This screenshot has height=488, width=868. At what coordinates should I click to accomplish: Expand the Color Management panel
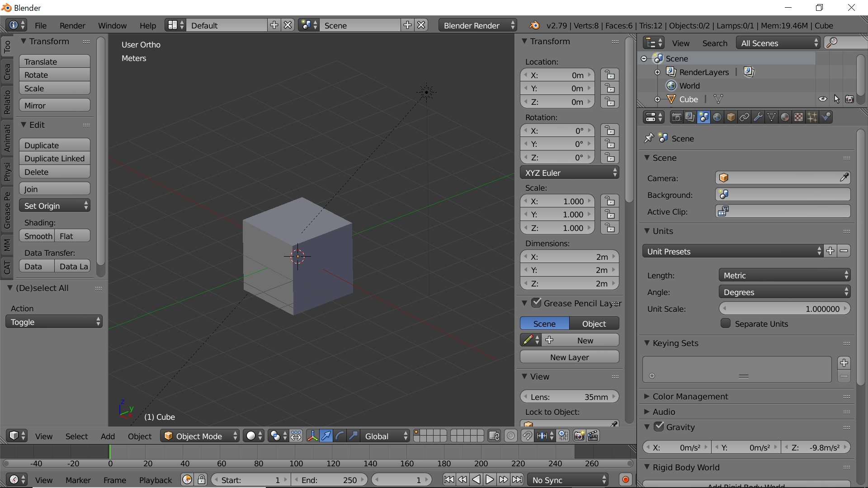click(x=690, y=396)
